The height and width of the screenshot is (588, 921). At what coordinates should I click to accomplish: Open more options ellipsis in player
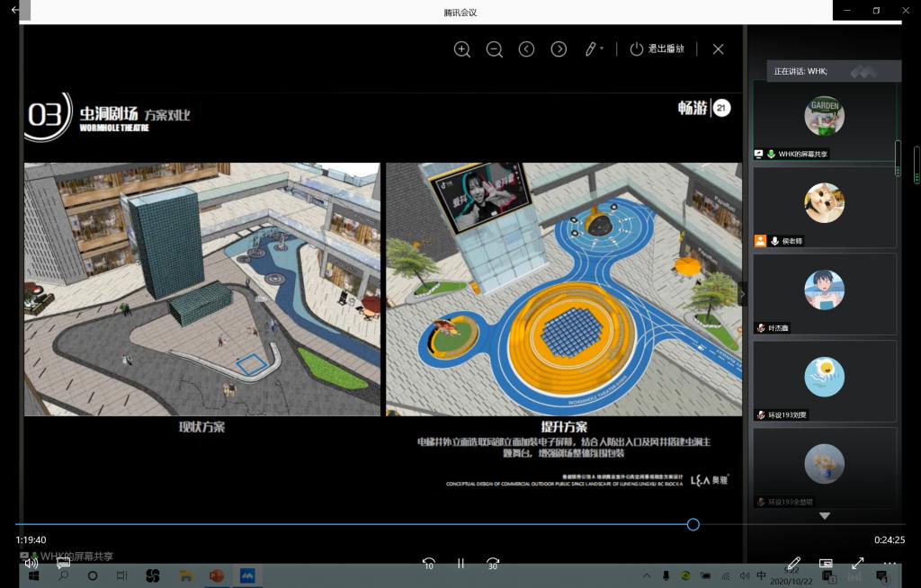890,564
